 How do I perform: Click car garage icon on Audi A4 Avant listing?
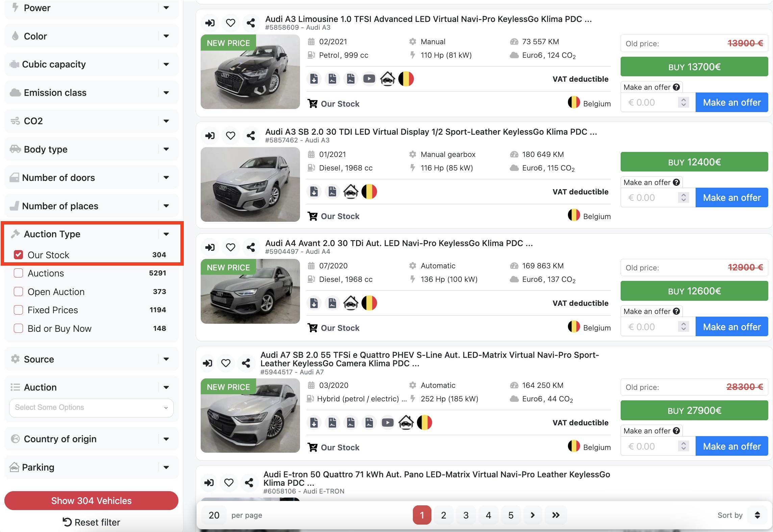pyautogui.click(x=351, y=303)
